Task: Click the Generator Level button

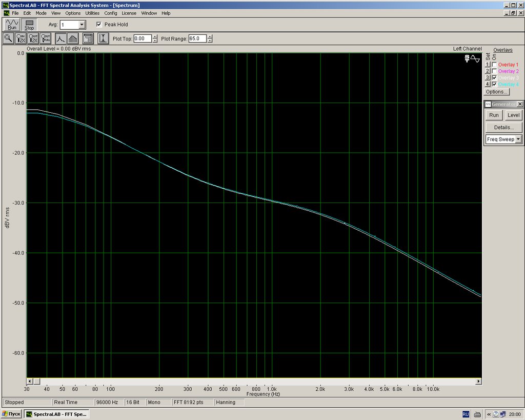Action: [x=513, y=115]
